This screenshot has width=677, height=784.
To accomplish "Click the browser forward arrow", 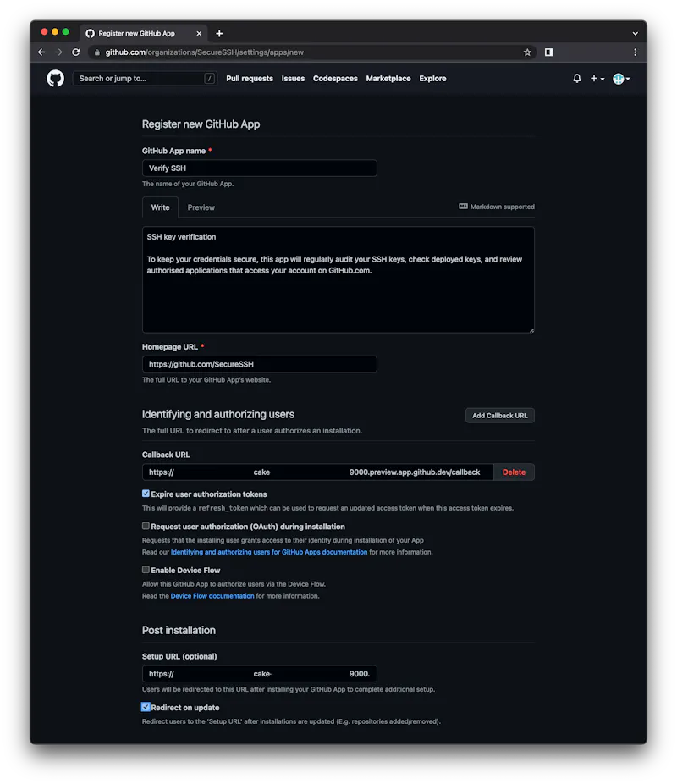I will point(59,52).
